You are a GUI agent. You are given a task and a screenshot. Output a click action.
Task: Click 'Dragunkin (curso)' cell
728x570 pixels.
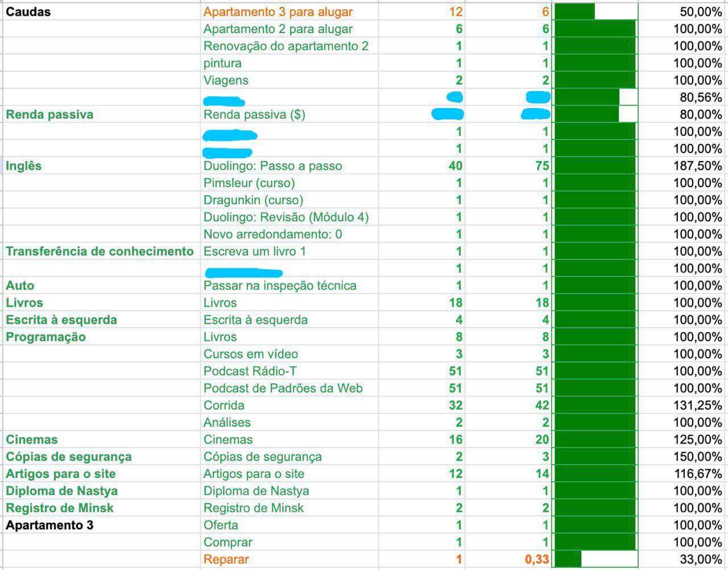click(x=289, y=200)
